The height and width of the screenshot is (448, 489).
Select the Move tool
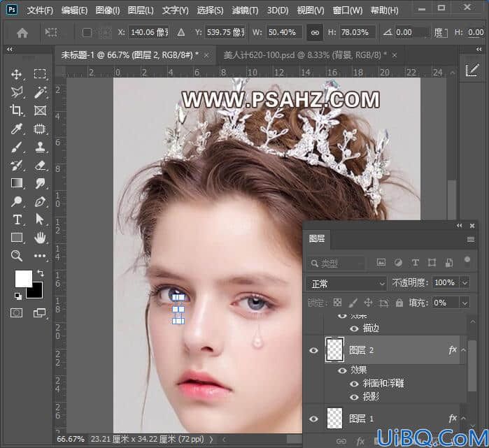pos(17,74)
